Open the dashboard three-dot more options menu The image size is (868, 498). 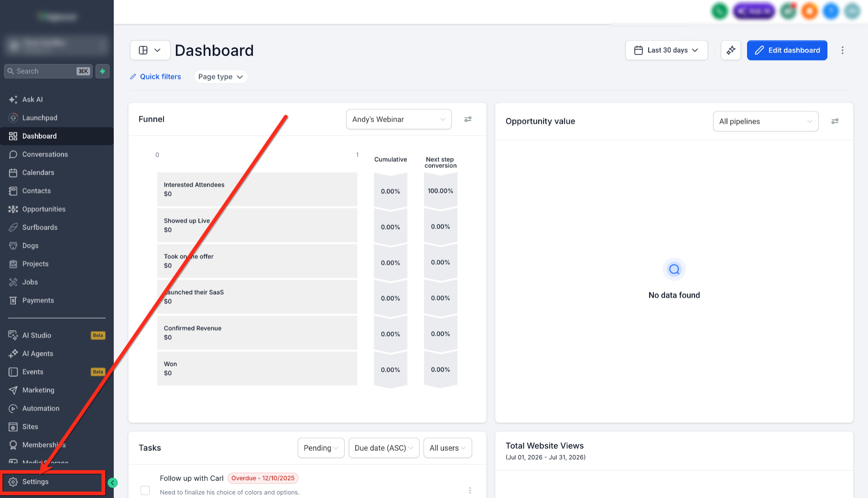(843, 50)
